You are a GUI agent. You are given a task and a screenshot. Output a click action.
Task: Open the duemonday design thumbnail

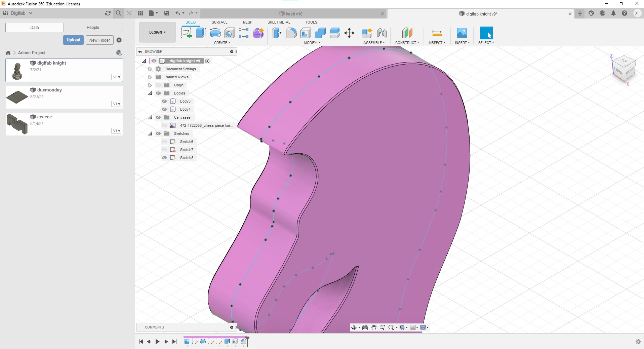[17, 97]
